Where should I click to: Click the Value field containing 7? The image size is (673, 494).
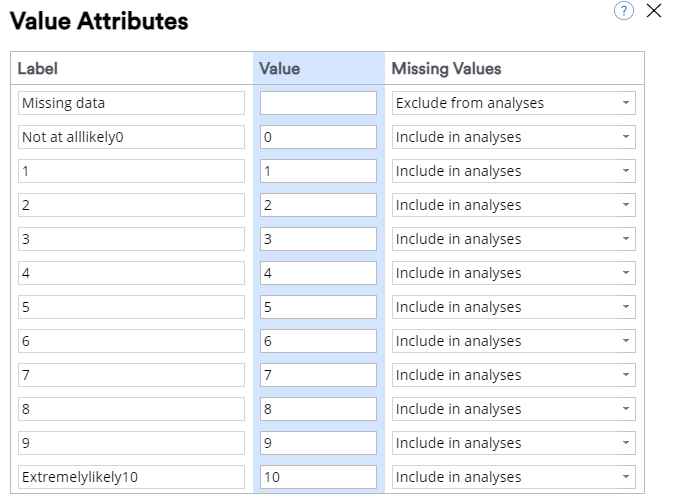tap(318, 375)
